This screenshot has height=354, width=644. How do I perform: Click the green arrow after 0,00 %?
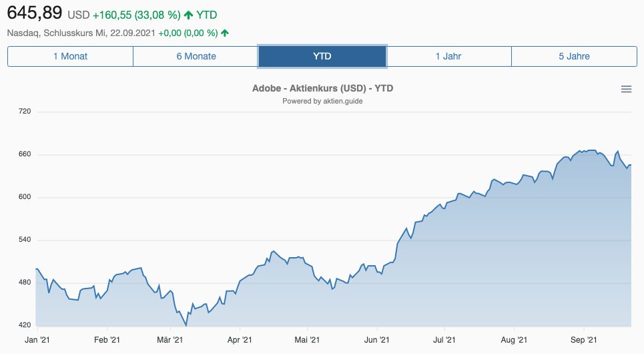[225, 32]
